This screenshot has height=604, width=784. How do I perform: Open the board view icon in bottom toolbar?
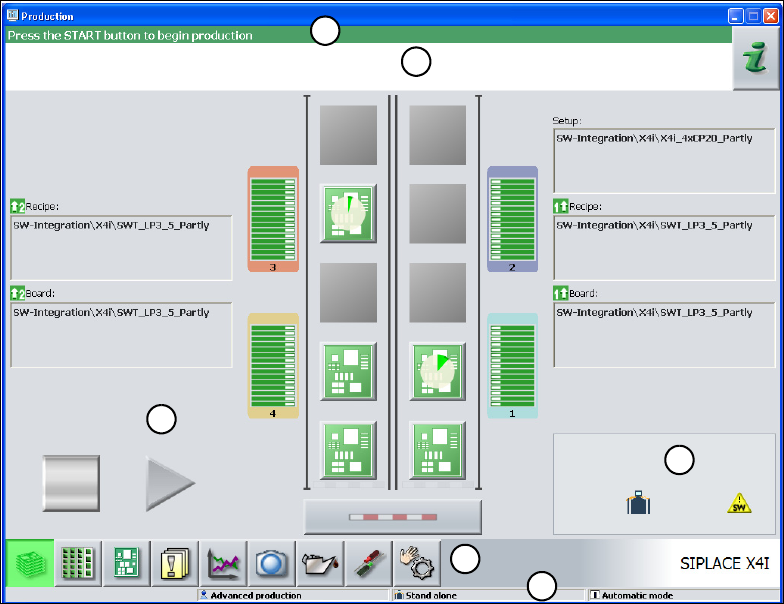126,563
